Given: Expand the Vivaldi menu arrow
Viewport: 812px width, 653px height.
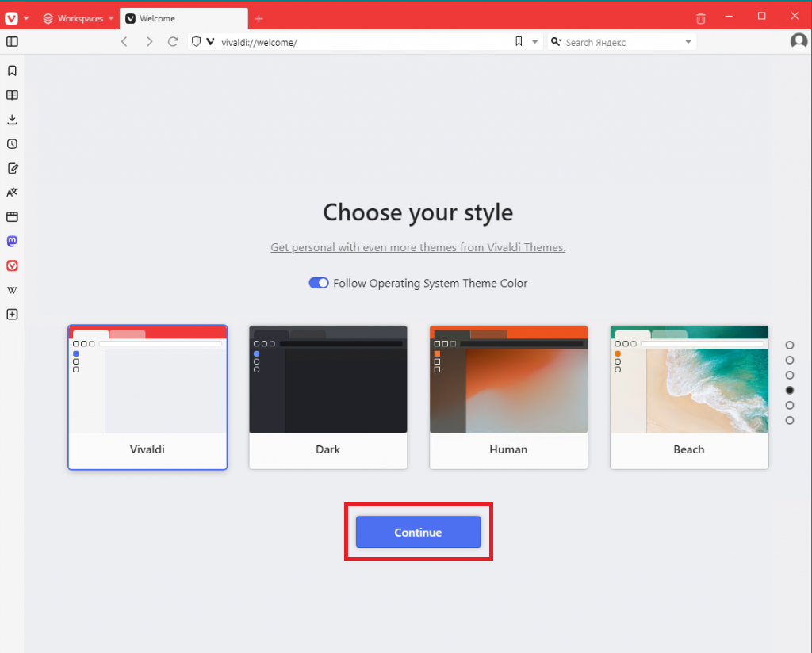Looking at the screenshot, I should pos(26,19).
